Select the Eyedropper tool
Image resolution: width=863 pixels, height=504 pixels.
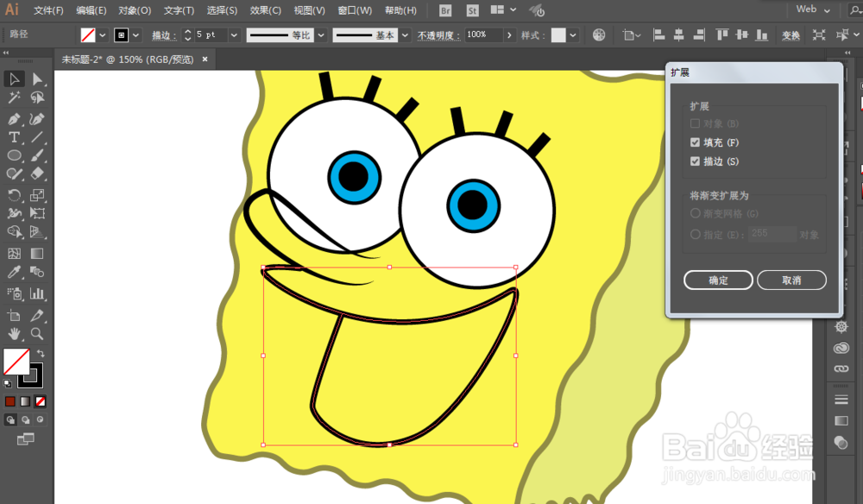(x=15, y=272)
